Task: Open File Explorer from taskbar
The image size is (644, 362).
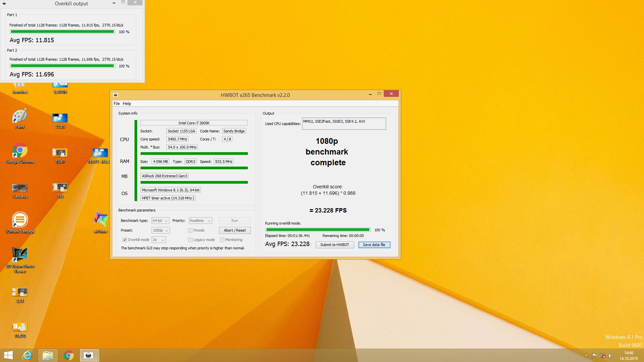Action: point(48,355)
